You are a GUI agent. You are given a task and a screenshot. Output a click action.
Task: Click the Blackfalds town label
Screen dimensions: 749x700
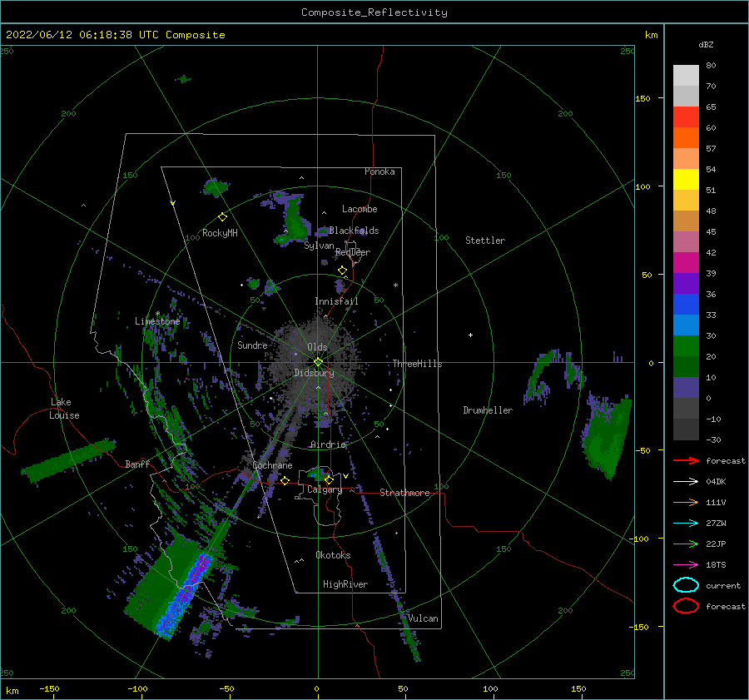click(354, 231)
